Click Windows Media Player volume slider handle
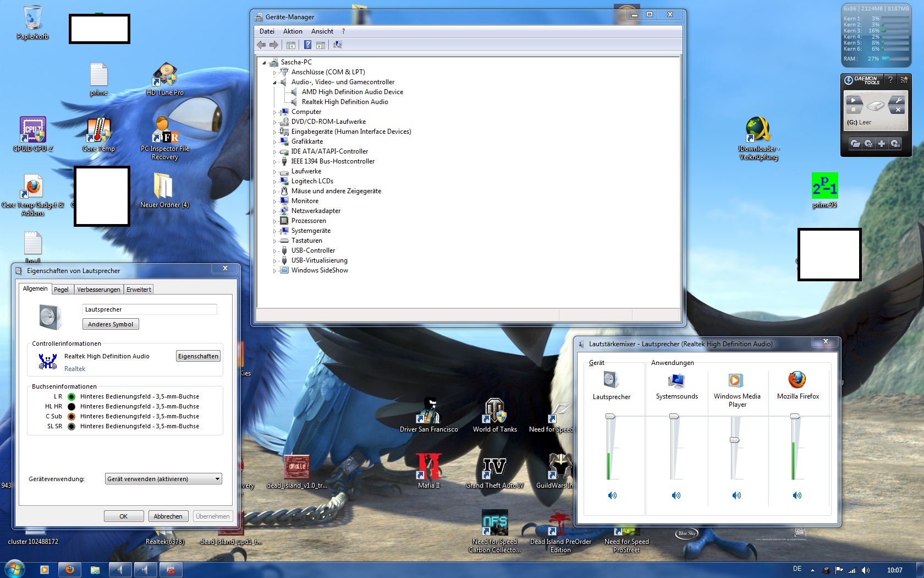924x578 pixels. [734, 440]
